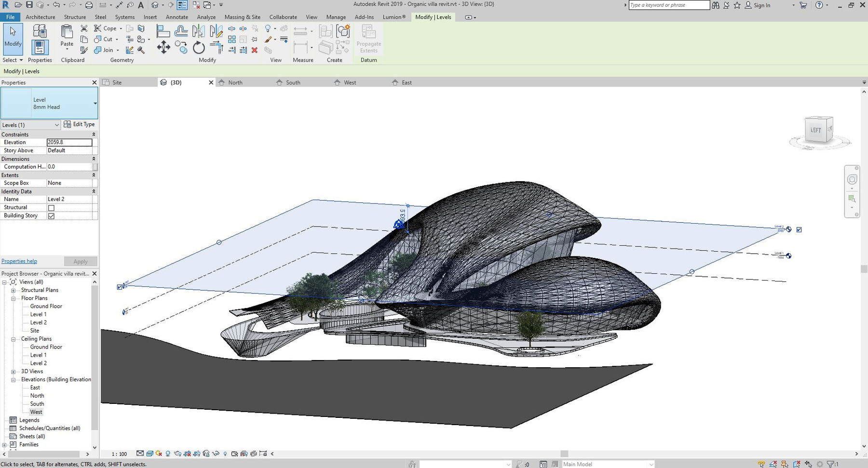Activate the Paint tool in the Geometry panel
This screenshot has height=468, width=868.
(141, 29)
